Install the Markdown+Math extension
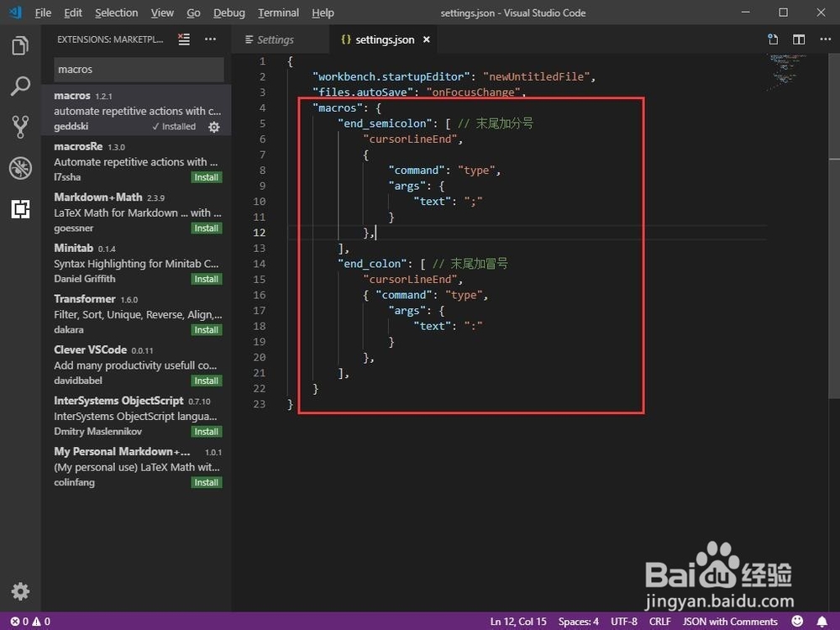Image resolution: width=840 pixels, height=630 pixels. [207, 228]
